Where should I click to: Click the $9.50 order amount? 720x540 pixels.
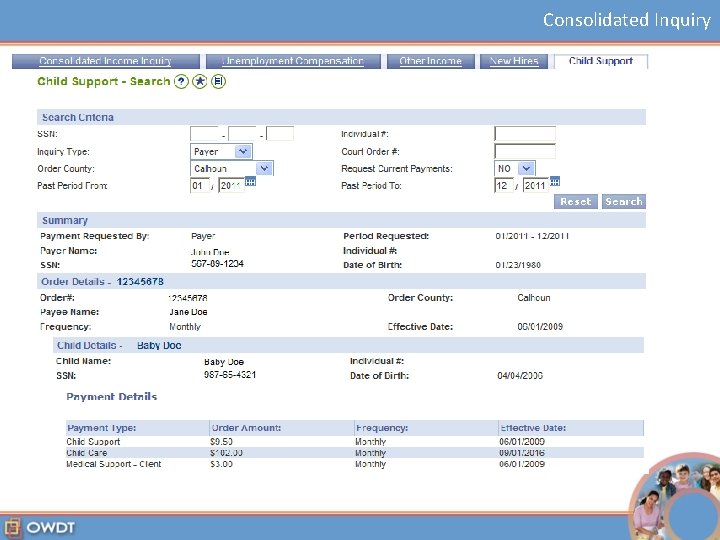point(221,442)
